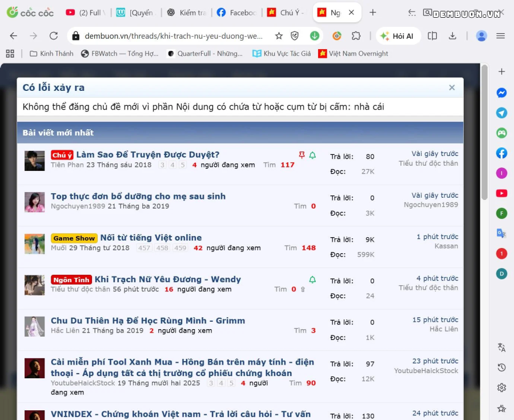Open thread Top thực đơn bổ dưỡng cho mẹ sau sinh
Image resolution: width=514 pixels, height=420 pixels.
pyautogui.click(x=138, y=196)
